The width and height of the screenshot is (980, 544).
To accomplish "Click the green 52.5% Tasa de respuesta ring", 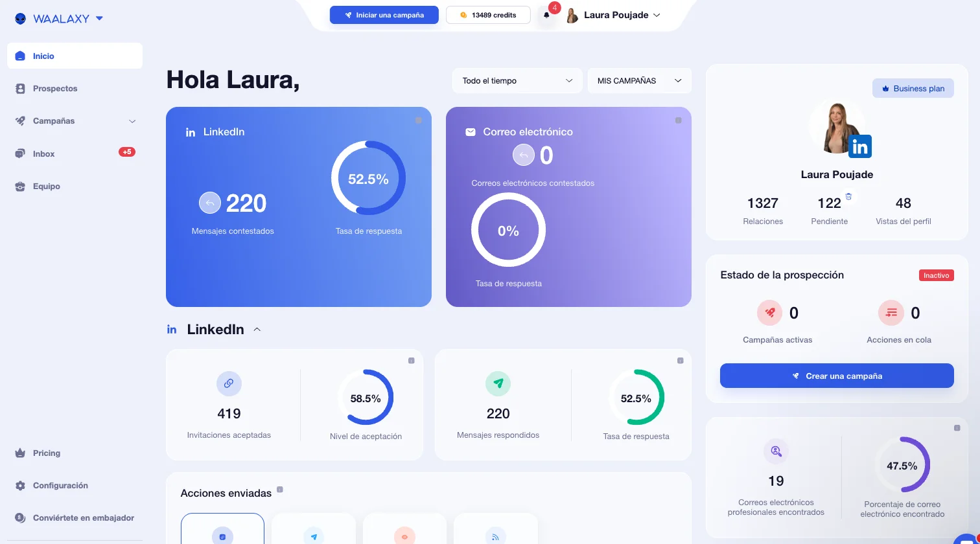I will pos(636,398).
